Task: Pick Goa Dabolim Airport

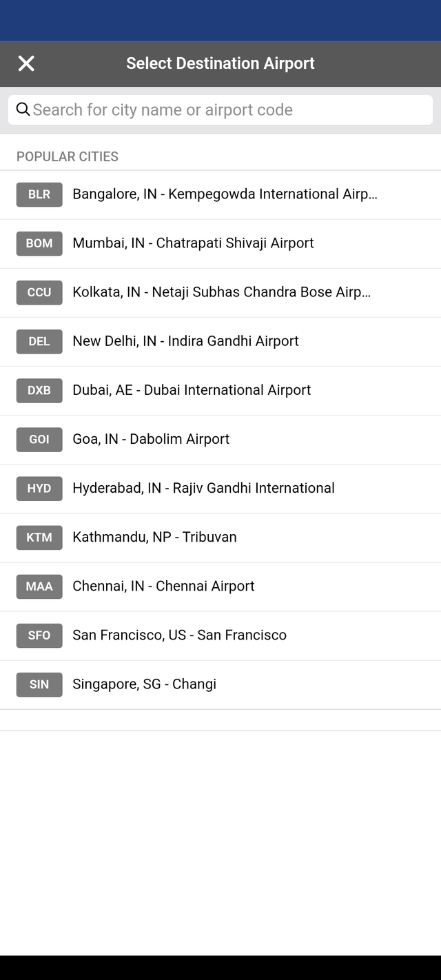Action: [x=220, y=439]
